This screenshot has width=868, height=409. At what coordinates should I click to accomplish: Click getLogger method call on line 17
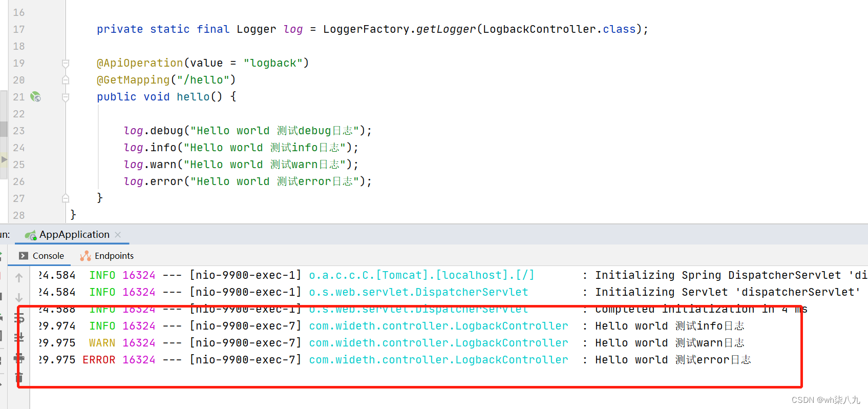(446, 29)
